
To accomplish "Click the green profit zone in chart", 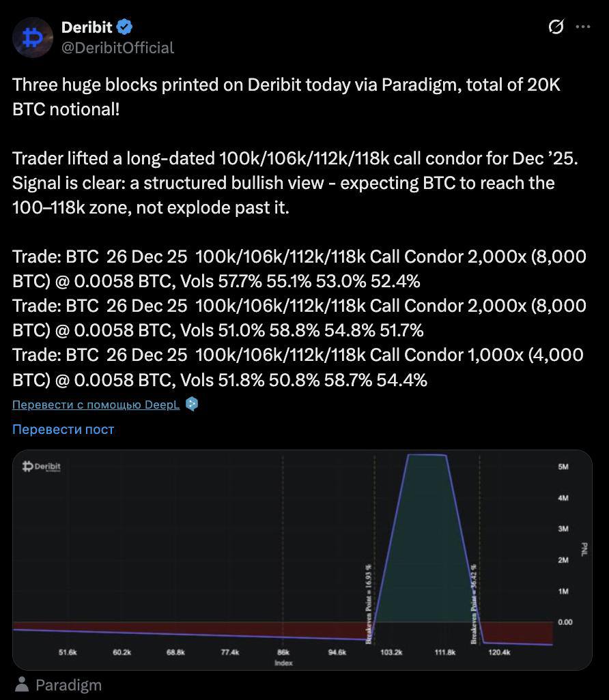I will (x=427, y=546).
